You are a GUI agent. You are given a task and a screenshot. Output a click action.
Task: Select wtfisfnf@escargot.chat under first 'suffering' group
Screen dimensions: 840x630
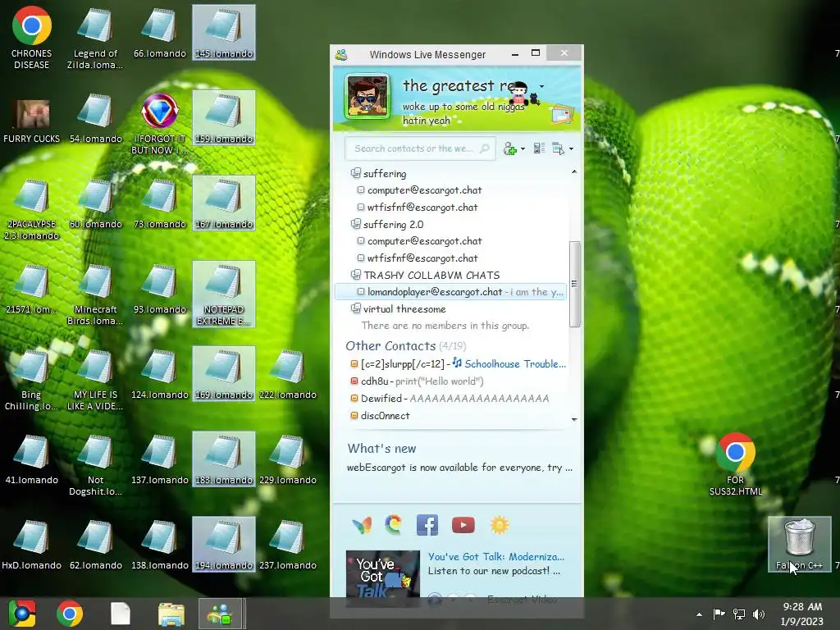pos(422,208)
